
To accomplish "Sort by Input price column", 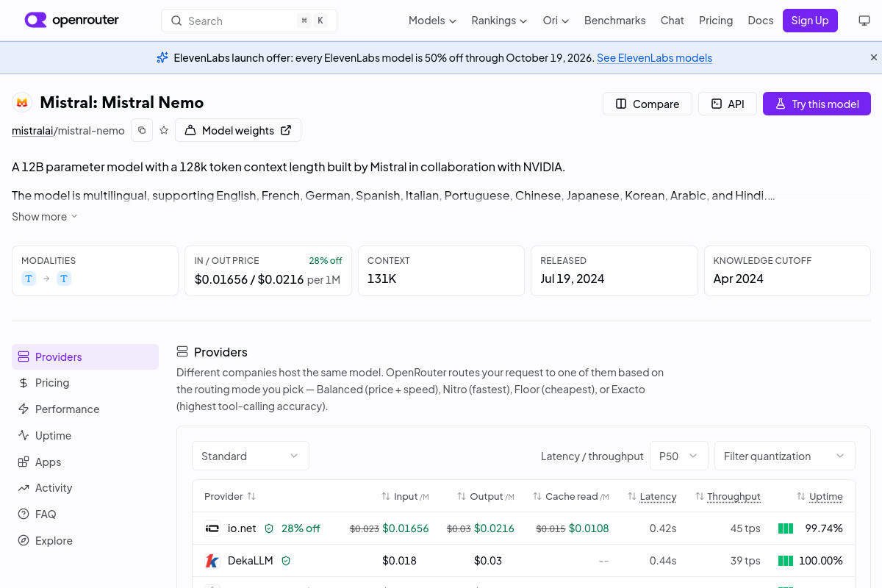I will pos(405,497).
